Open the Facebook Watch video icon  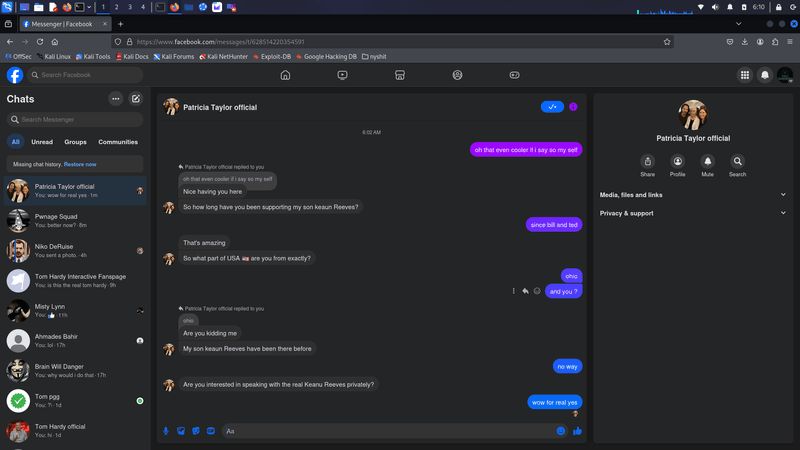342,75
